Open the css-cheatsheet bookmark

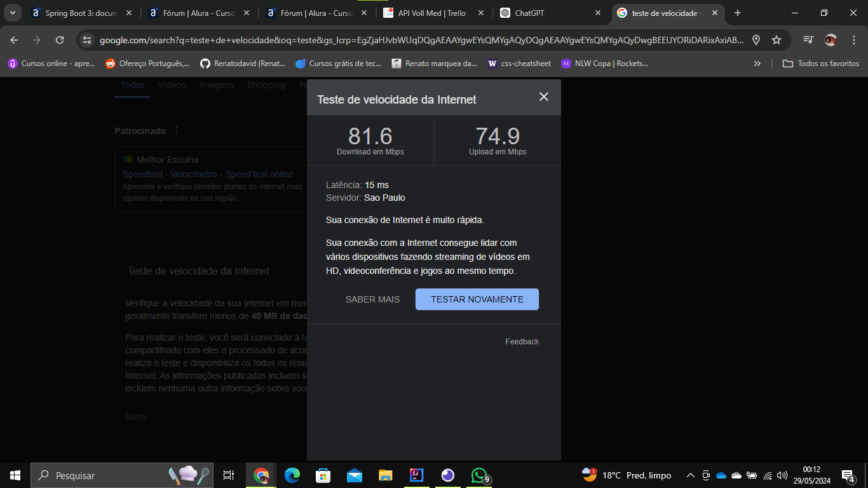point(520,64)
